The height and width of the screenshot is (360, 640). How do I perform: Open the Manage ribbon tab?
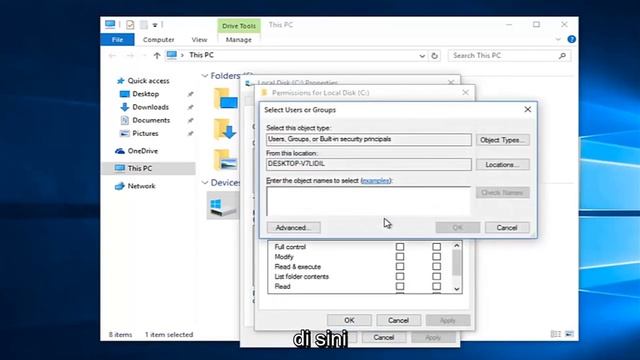[x=239, y=40]
